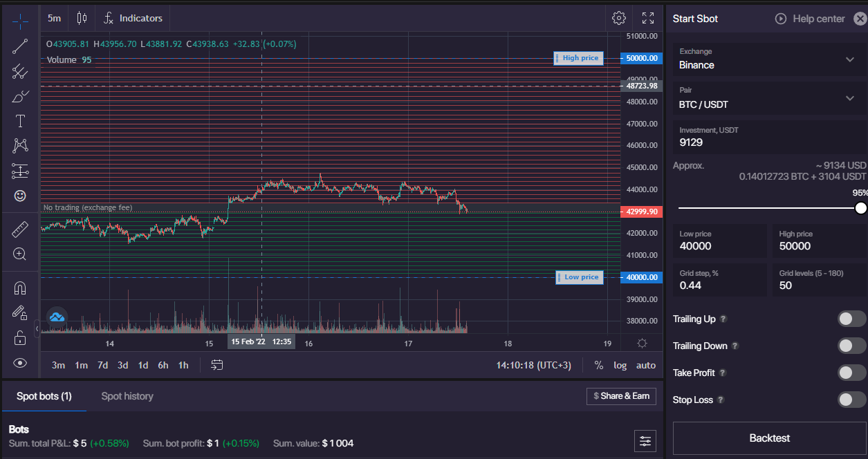Open chart settings gear icon
The width and height of the screenshot is (868, 459).
[x=619, y=18]
